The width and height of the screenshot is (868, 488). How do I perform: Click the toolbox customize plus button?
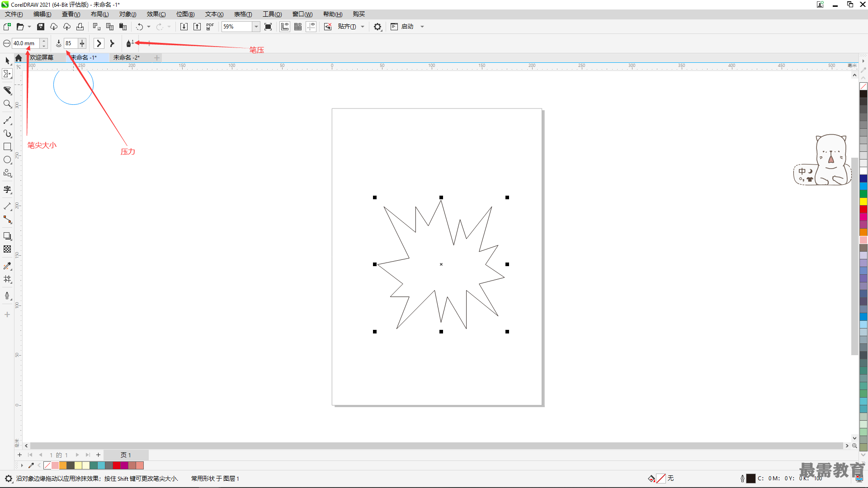(7, 314)
